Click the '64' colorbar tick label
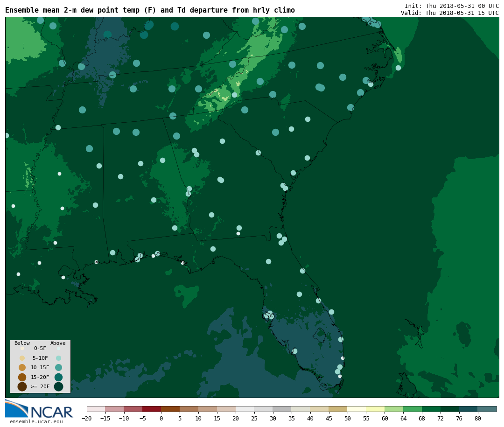The width and height of the screenshot is (504, 427). click(403, 418)
